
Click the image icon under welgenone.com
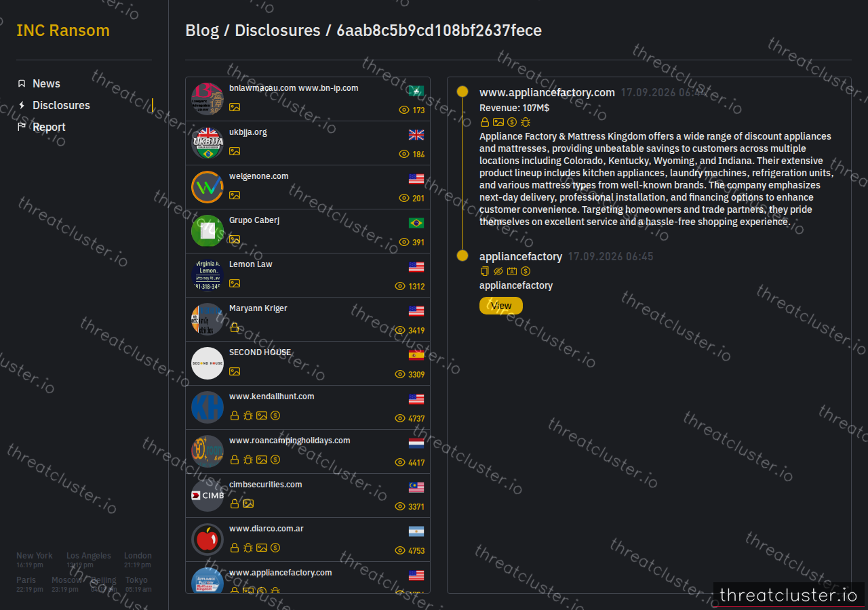pyautogui.click(x=235, y=195)
